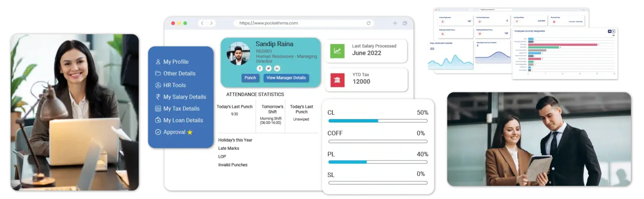
Task: Click the browser back arrow
Action: 202,23
